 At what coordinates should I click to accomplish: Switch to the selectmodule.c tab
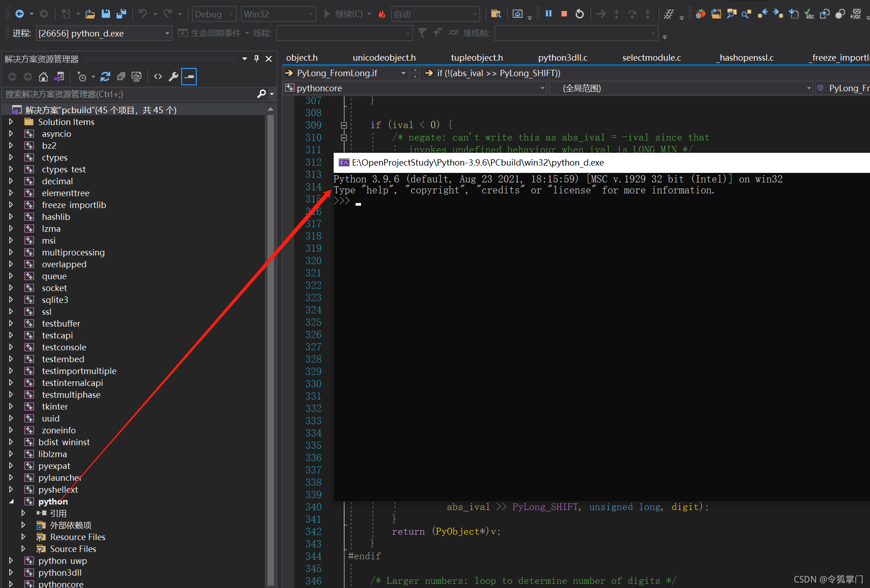(x=651, y=57)
